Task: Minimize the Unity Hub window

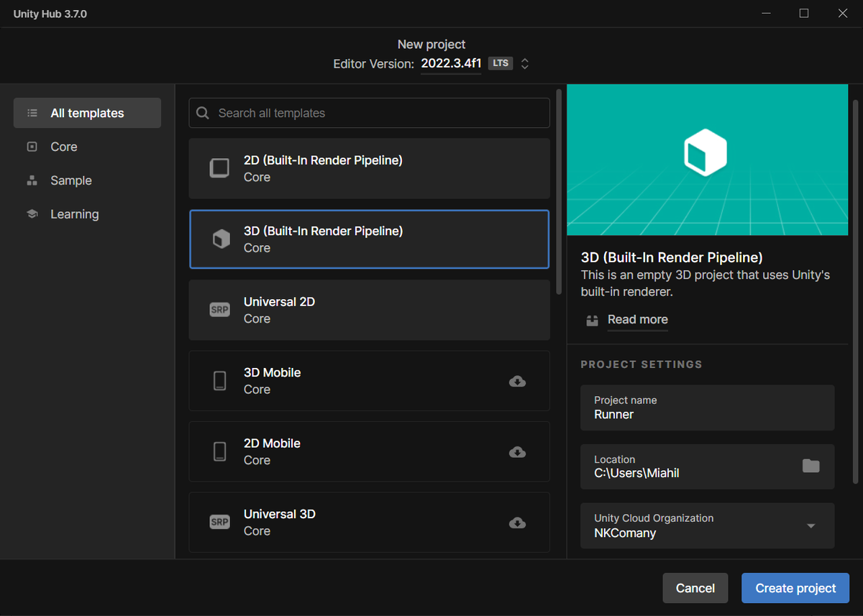Action: (x=765, y=14)
